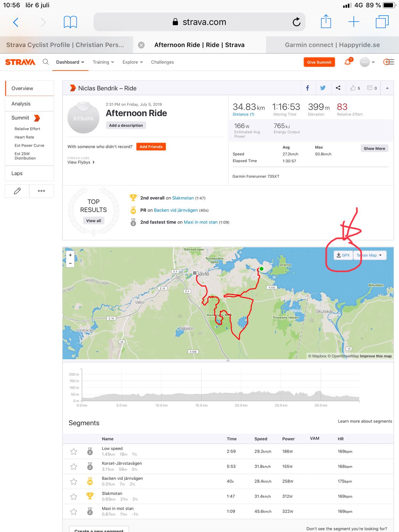Collapse the activity header with arrow
The width and height of the screenshot is (399, 532).
387,88
